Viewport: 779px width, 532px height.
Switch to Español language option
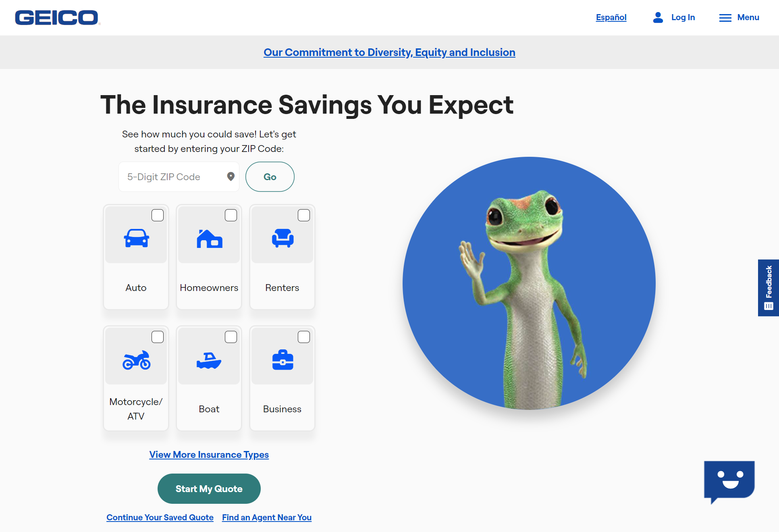(x=611, y=18)
